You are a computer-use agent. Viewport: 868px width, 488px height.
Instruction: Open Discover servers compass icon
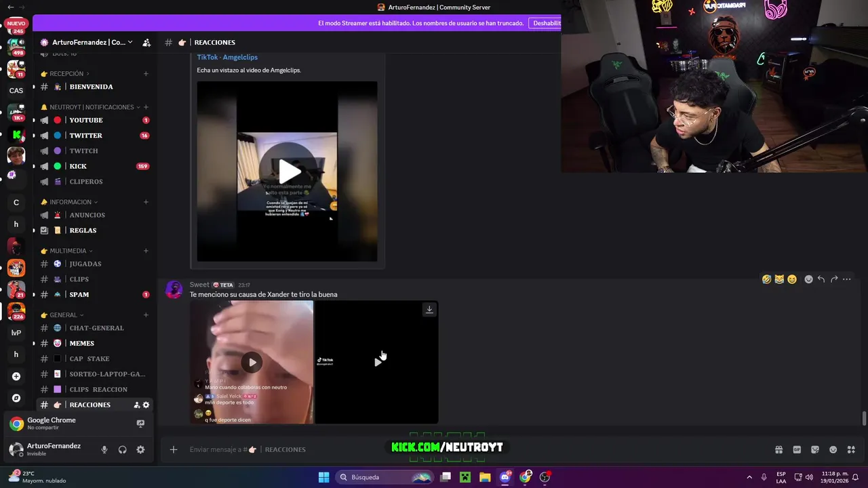coord(16,398)
